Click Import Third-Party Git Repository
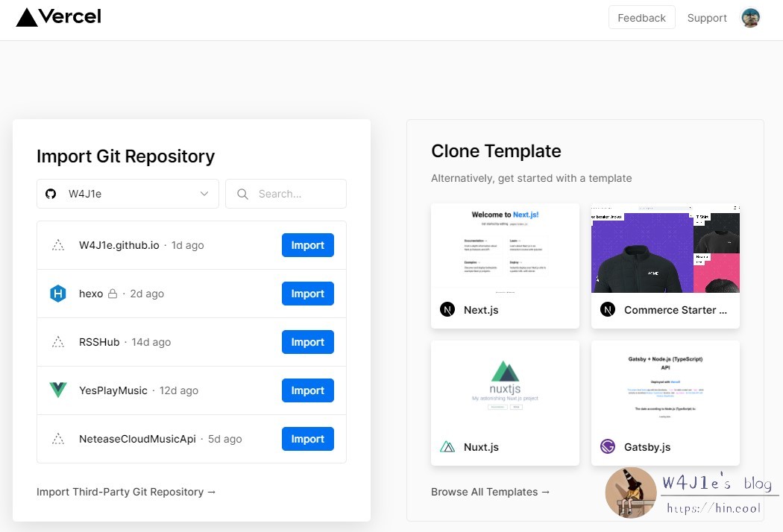The width and height of the screenshot is (783, 532). pyautogui.click(x=126, y=492)
